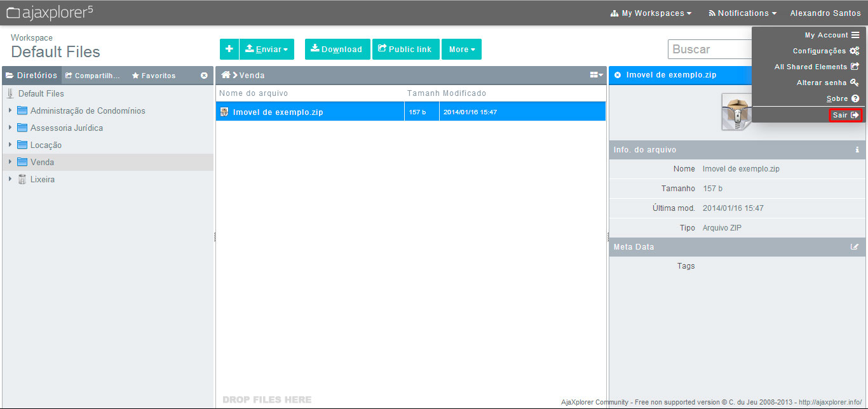Click the home icon in breadcrumb
Screen dimensions: 868x409
pyautogui.click(x=225, y=75)
